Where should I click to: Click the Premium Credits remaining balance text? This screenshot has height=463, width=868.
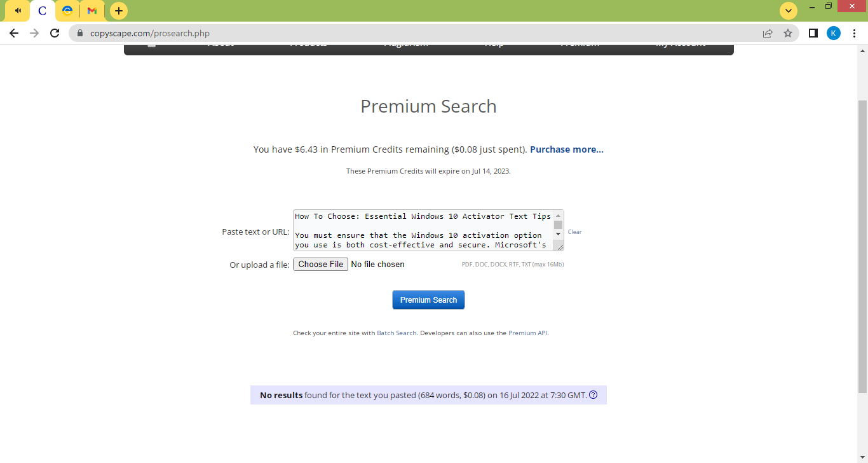coord(390,149)
